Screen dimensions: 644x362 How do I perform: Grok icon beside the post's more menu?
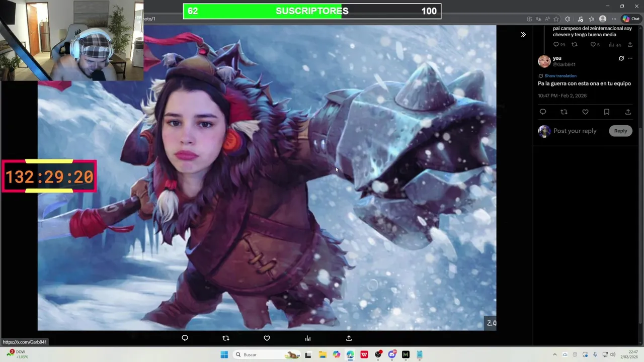[x=621, y=58]
